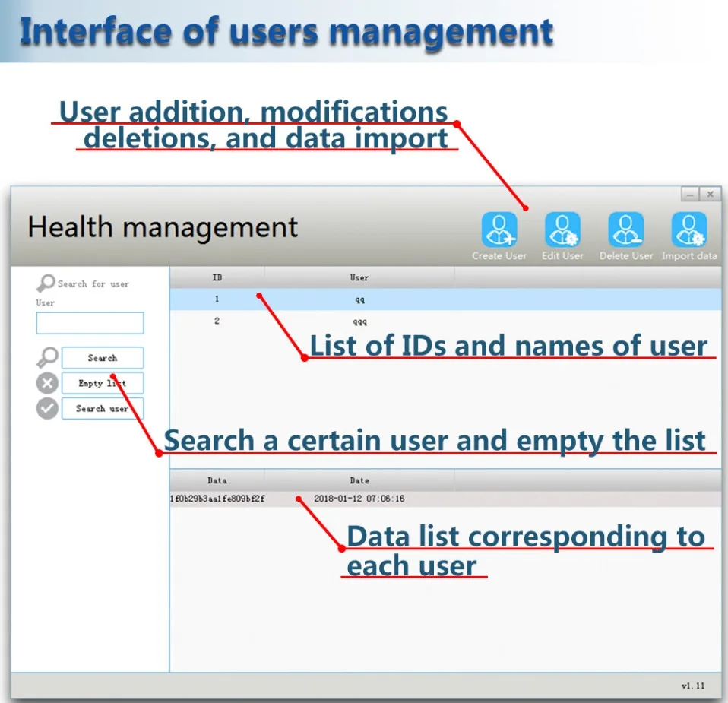Click the User column header
The height and width of the screenshot is (703, 728).
pyautogui.click(x=359, y=277)
